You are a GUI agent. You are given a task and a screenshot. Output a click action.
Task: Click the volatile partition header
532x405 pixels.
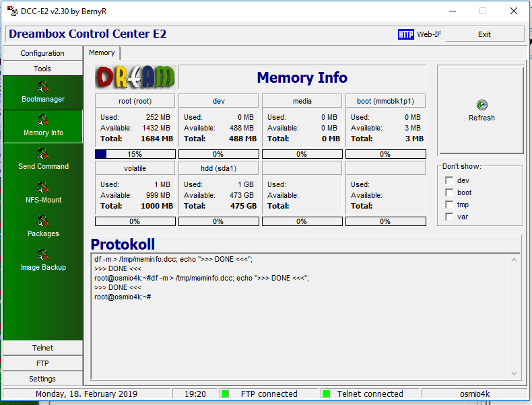click(135, 168)
